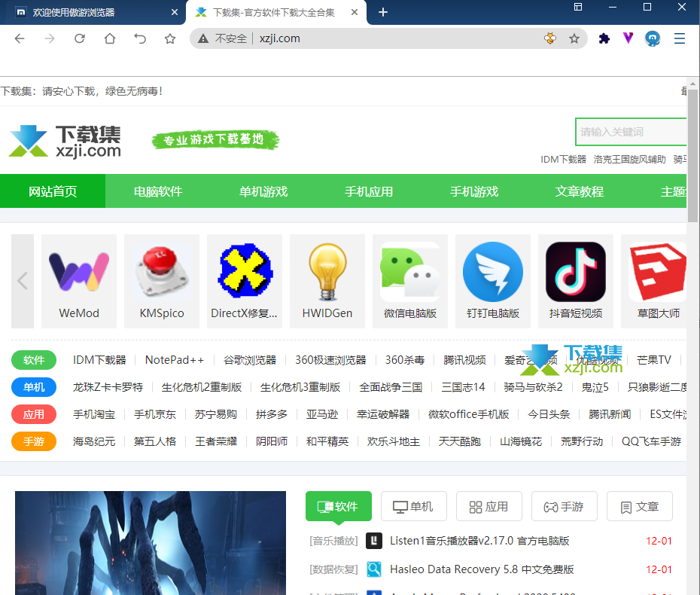Click the blue 单机 category badge
Screen dimensions: 700x595
pyautogui.click(x=34, y=387)
